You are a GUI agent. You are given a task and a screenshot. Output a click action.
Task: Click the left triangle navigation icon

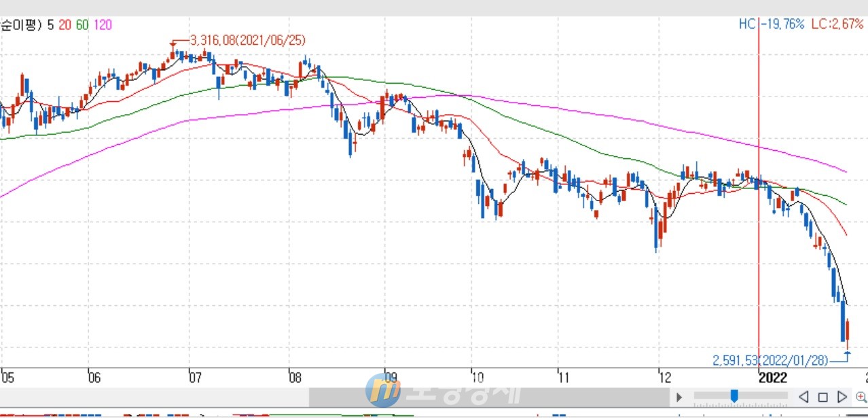point(803,396)
